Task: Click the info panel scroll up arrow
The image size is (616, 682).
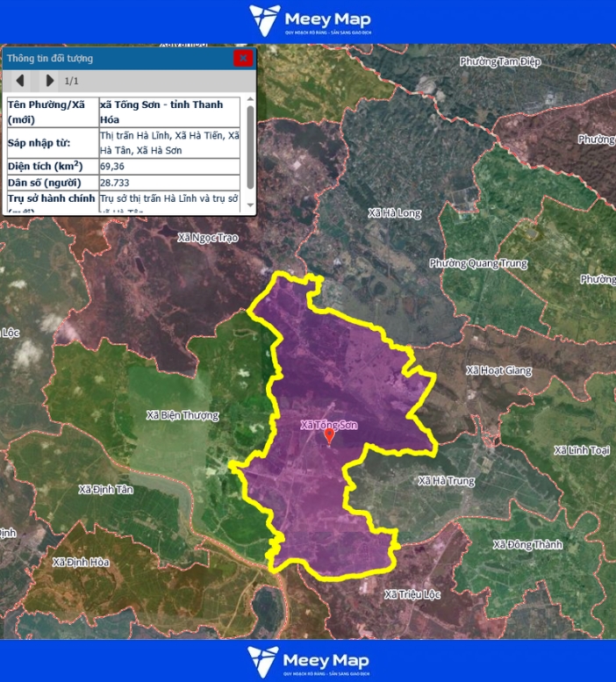Action: pyautogui.click(x=250, y=100)
